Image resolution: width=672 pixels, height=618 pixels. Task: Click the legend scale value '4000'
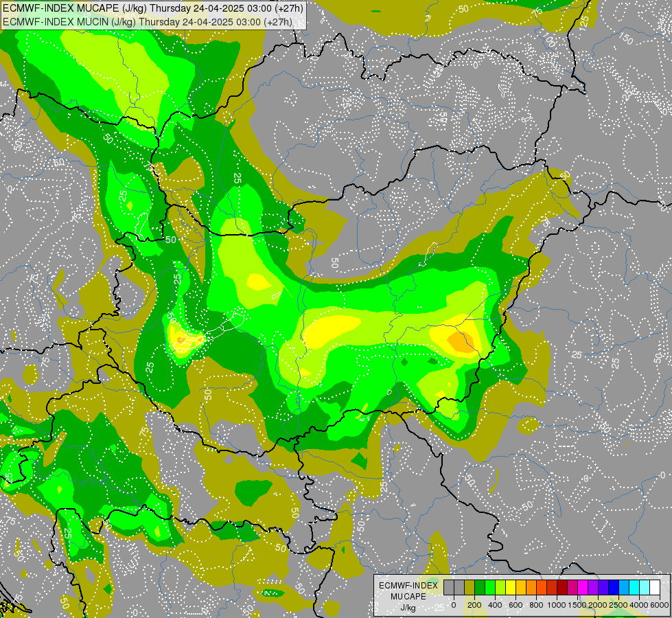click(639, 605)
